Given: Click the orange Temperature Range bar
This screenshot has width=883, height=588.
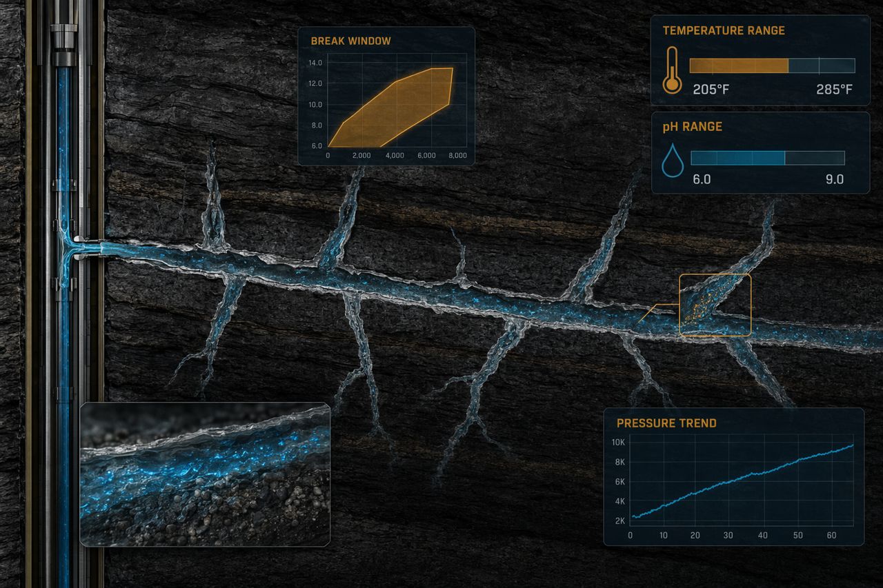Looking at the screenshot, I should [739, 65].
